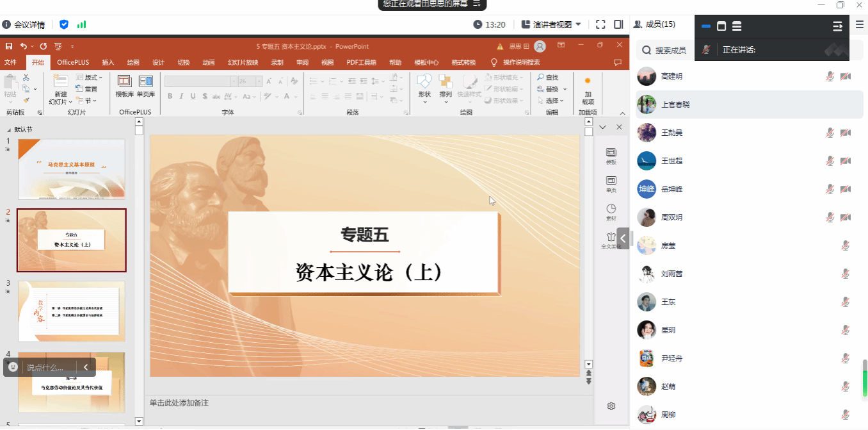Collapse the chat bar with chevron arrow
The image size is (868, 430).
86,367
